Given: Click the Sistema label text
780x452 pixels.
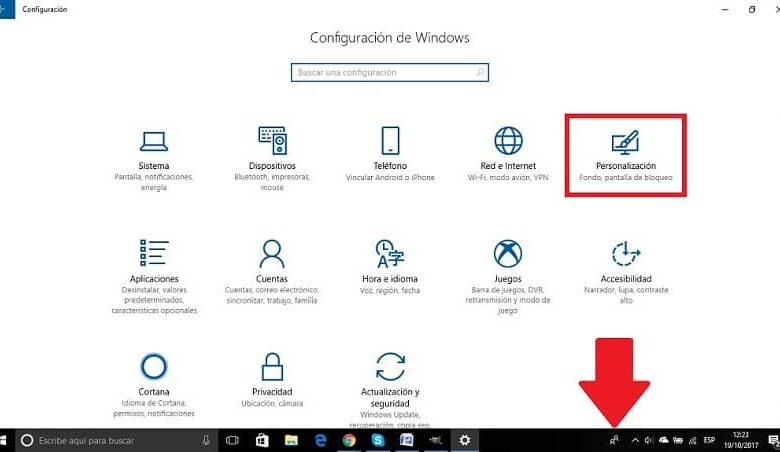Looking at the screenshot, I should [154, 166].
